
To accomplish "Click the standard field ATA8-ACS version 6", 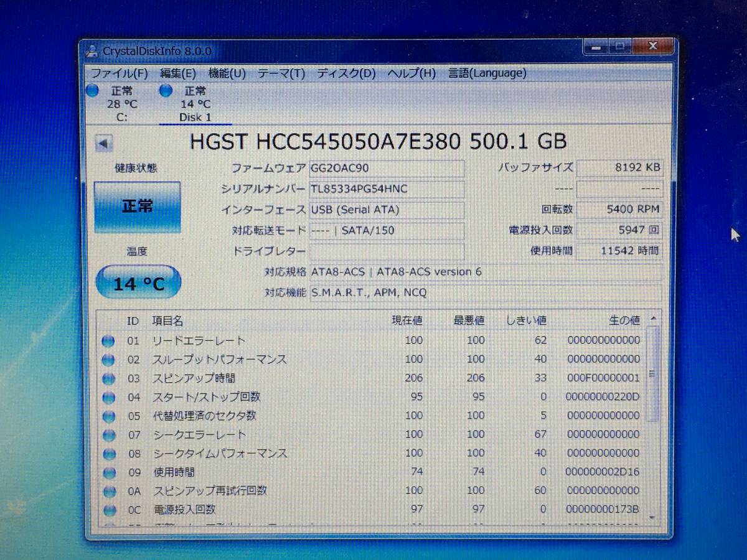I will pyautogui.click(x=486, y=272).
